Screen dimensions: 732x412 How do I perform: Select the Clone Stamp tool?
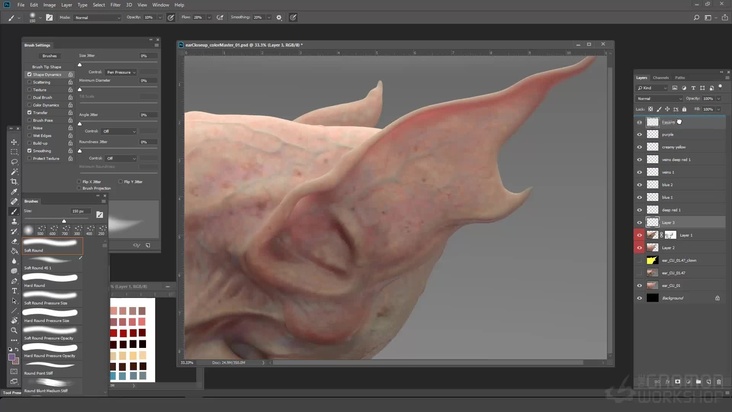14,221
